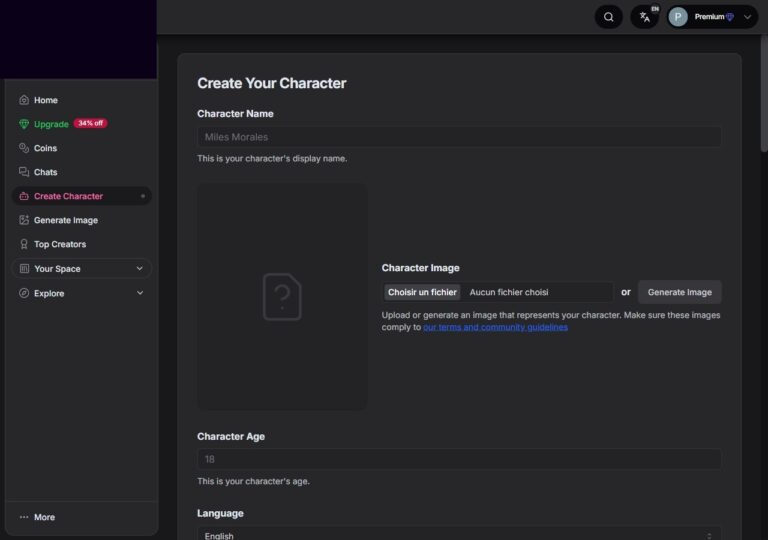Click the Language label

[220, 513]
